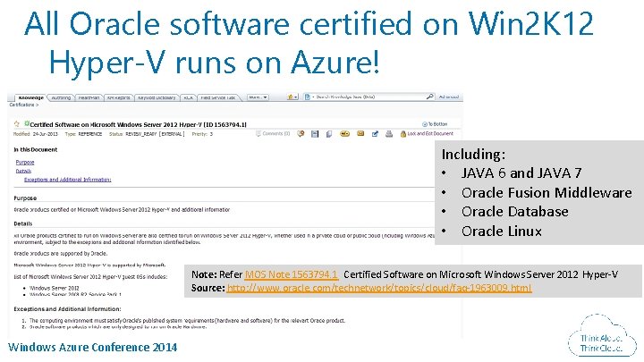
Task: Open the Advanced search link
Action: tap(448, 97)
